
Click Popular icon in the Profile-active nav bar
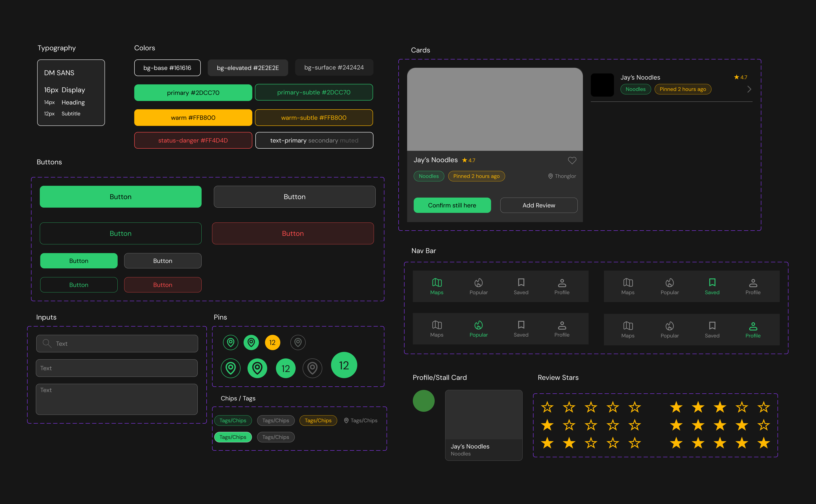[x=670, y=326]
